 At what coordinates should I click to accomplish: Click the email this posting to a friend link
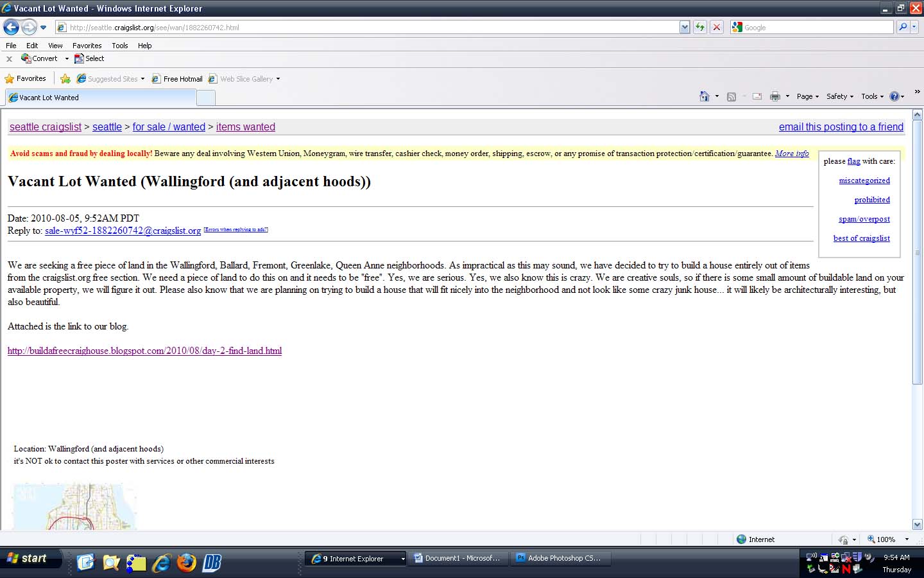click(841, 127)
